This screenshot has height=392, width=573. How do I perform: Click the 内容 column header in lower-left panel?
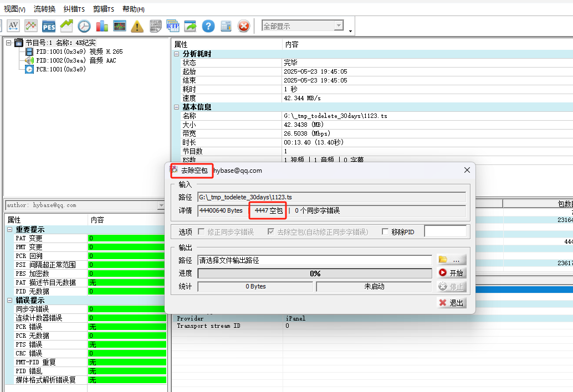[x=127, y=220]
